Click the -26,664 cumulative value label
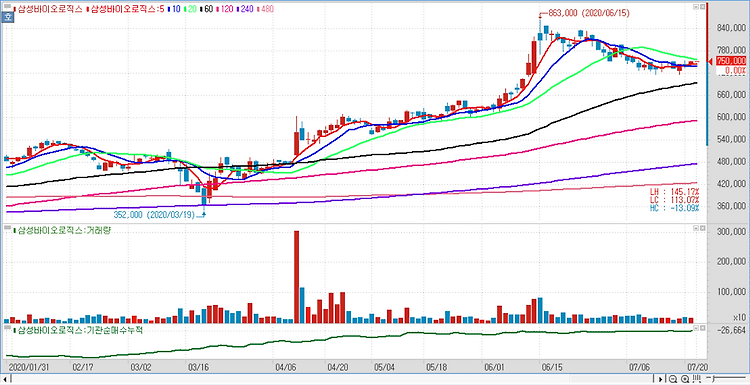This screenshot has width=750, height=385. point(731,330)
